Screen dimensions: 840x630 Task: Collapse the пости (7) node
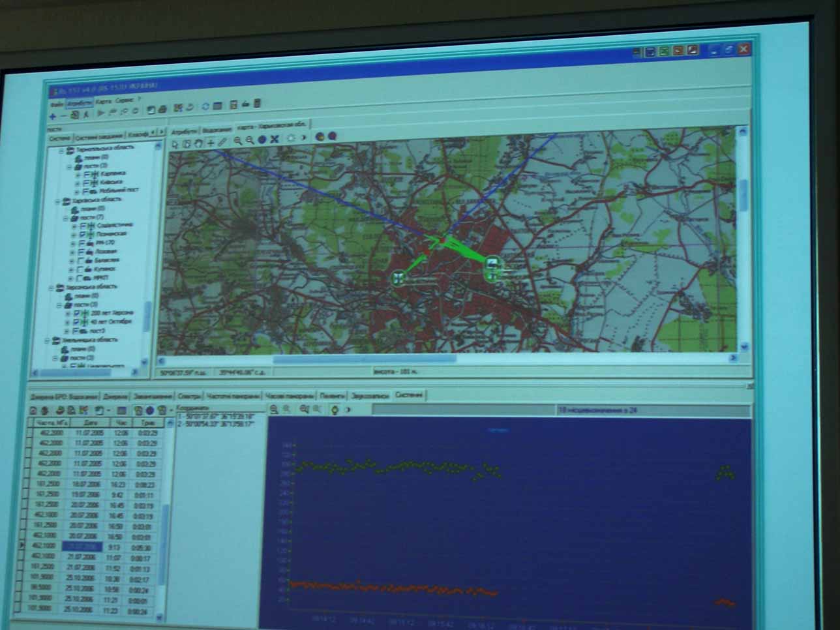click(65, 218)
